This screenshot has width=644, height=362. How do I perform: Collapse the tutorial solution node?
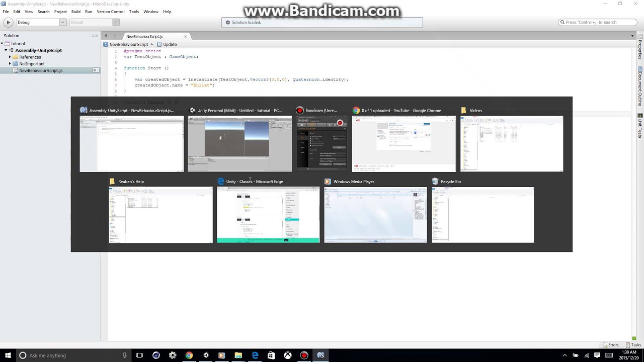(x=3, y=44)
